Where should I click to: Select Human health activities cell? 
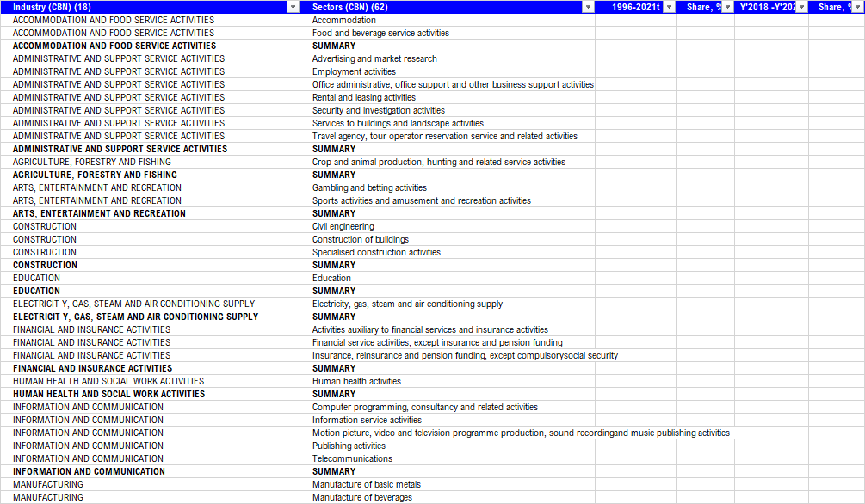pos(448,381)
